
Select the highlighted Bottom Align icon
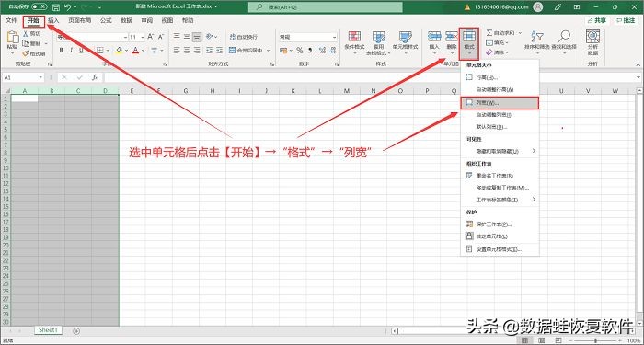coord(197,37)
